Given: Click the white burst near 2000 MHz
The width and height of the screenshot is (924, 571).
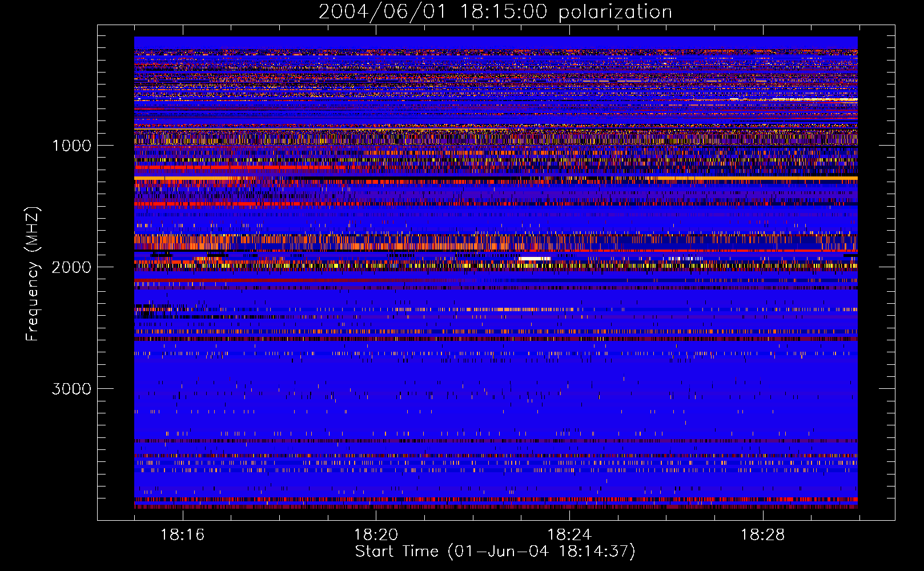Looking at the screenshot, I should tap(535, 259).
